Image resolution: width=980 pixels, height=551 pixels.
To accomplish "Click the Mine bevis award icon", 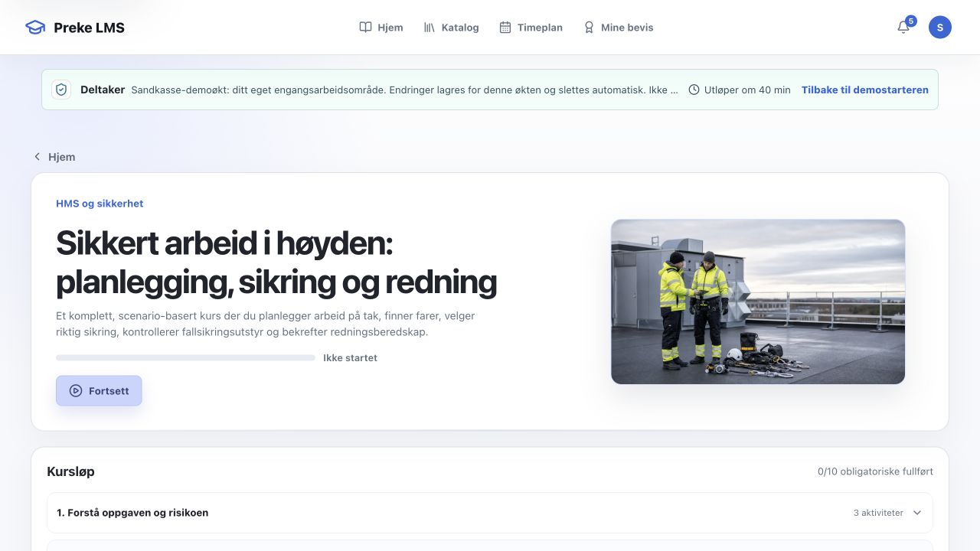I will 589,28.
